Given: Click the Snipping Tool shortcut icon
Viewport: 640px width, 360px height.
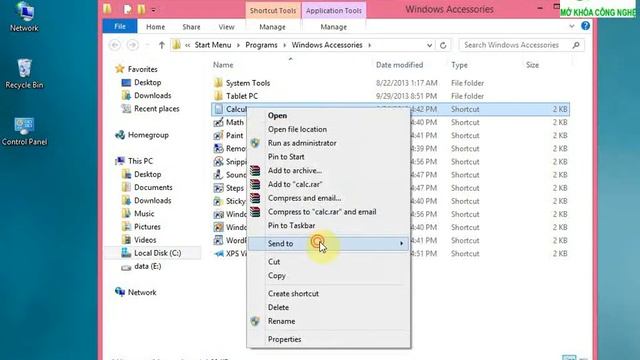Looking at the screenshot, I should coord(219,162).
